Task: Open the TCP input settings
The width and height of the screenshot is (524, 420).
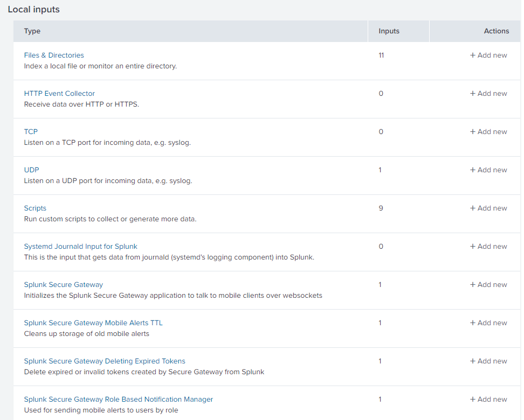Action: coord(31,131)
